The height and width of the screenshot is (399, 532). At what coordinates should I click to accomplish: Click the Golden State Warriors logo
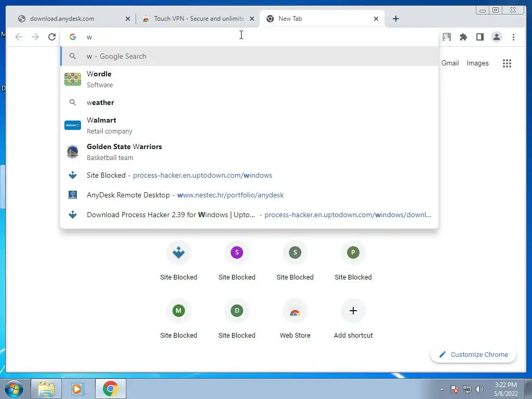coord(73,152)
